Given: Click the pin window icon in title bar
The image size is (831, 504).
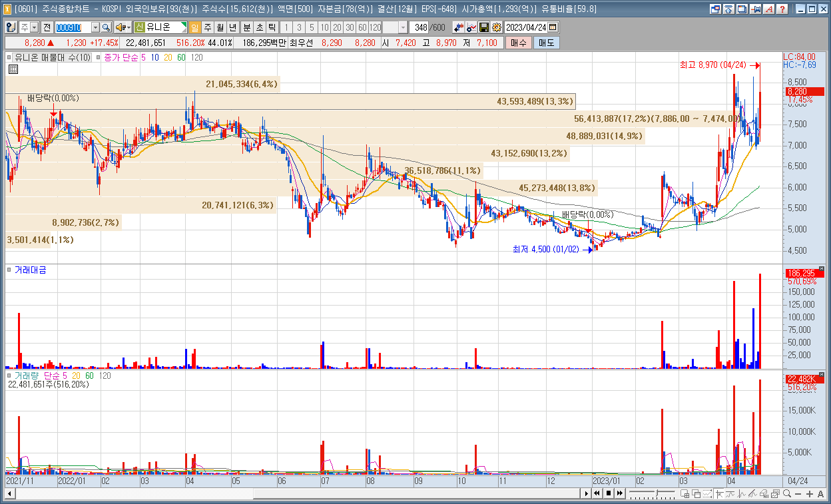Looking at the screenshot, I should coord(755,9).
